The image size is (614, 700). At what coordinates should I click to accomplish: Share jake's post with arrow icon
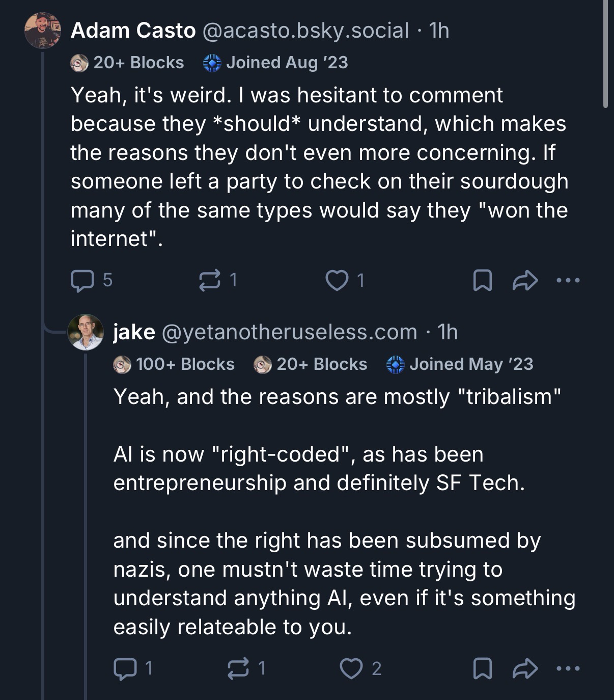click(x=525, y=668)
